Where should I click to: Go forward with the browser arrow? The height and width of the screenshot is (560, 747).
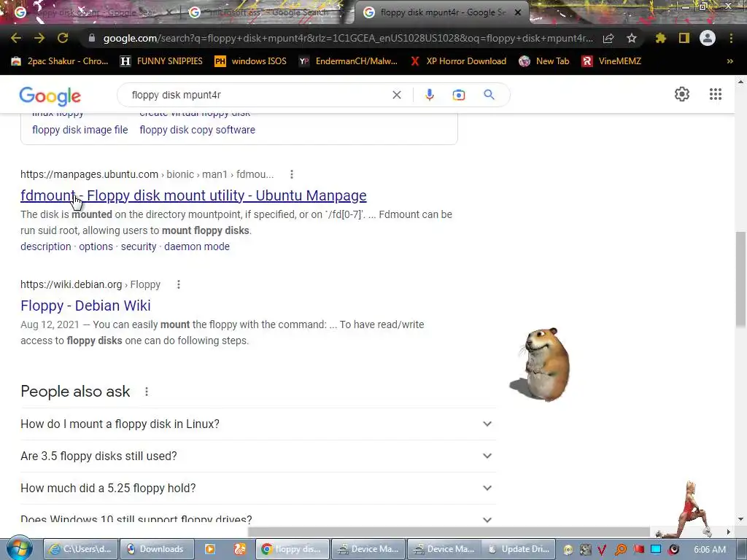click(x=39, y=38)
